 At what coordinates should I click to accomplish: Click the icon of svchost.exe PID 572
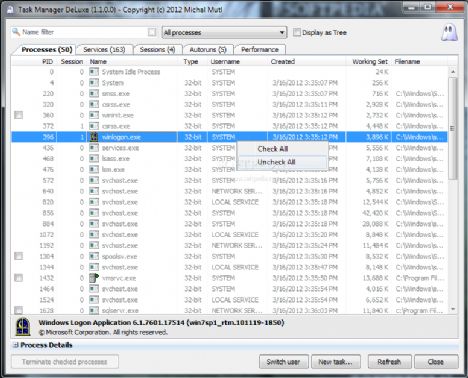94,180
